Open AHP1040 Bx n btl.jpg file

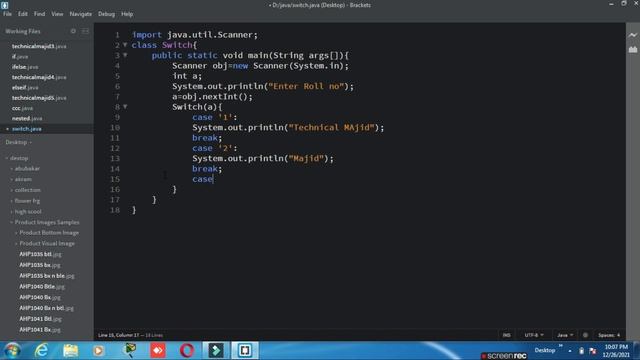tap(47, 308)
